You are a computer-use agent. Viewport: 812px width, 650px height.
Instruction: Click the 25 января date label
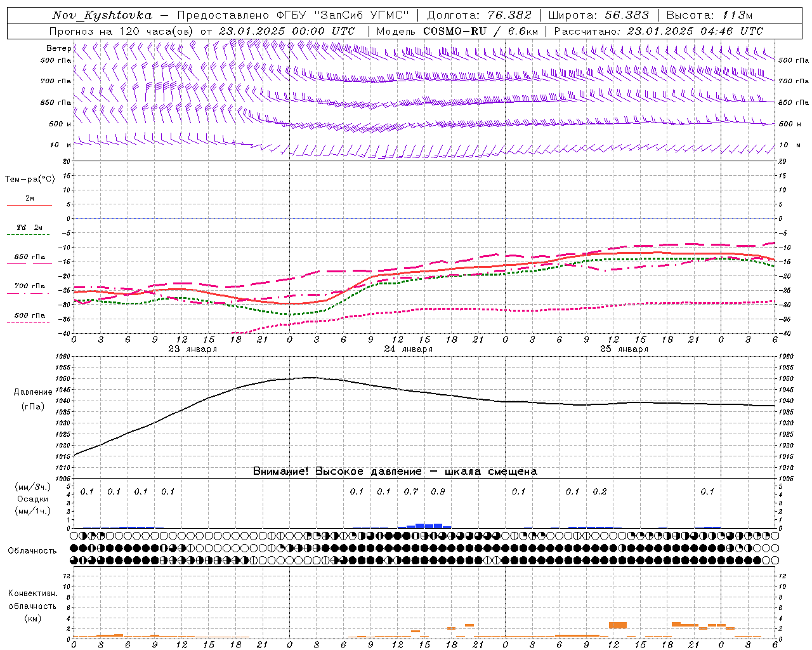(624, 349)
